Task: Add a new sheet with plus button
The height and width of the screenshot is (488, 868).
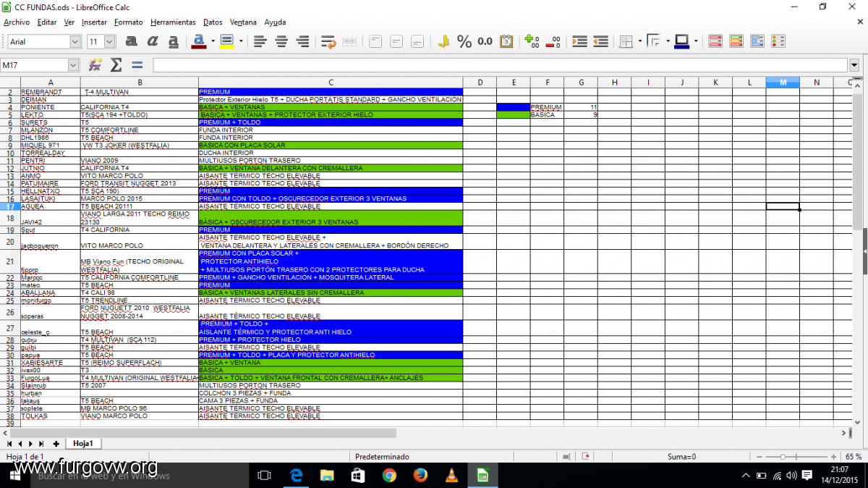Action: [x=56, y=443]
